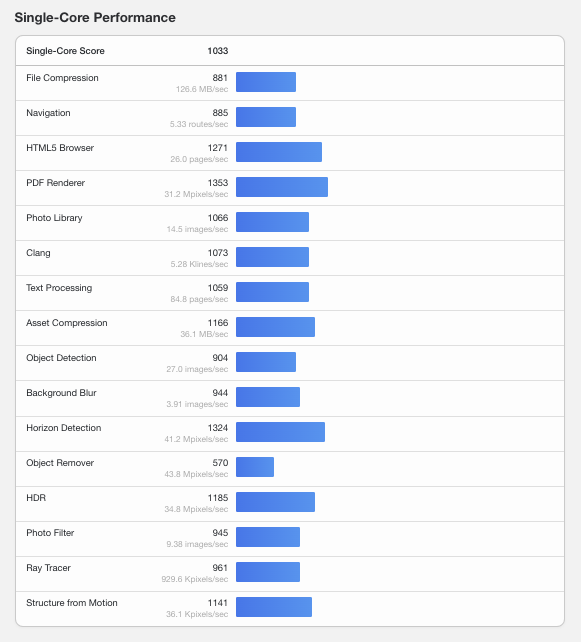
Task: Select the Structure from Motion label
Action: [72, 603]
